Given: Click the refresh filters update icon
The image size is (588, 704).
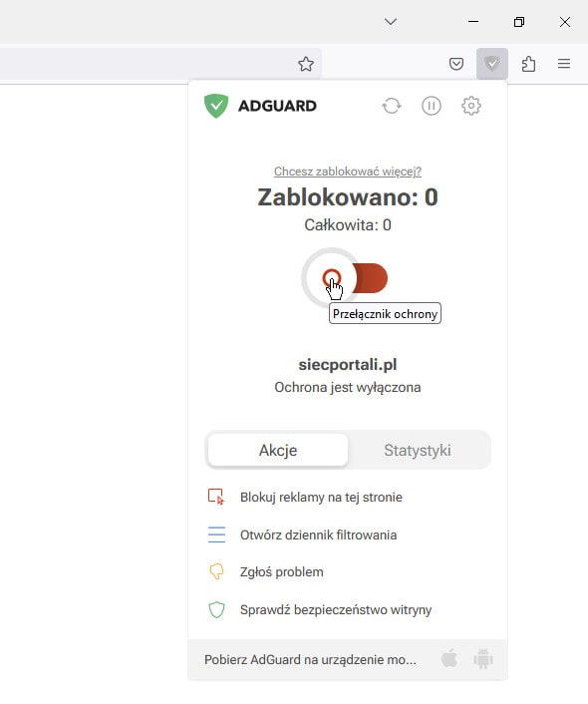Looking at the screenshot, I should 392,106.
